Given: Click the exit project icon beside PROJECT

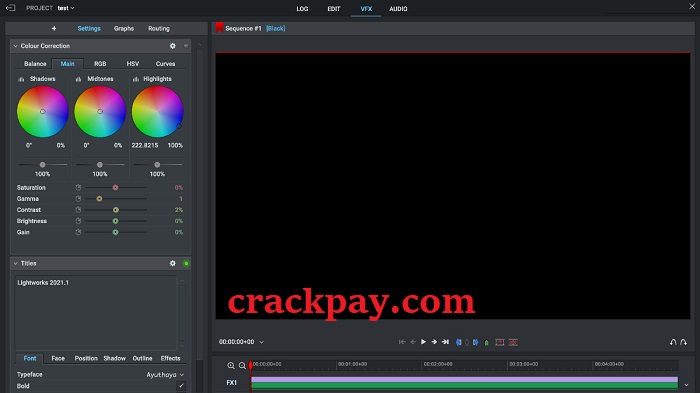Looking at the screenshot, I should pos(10,8).
